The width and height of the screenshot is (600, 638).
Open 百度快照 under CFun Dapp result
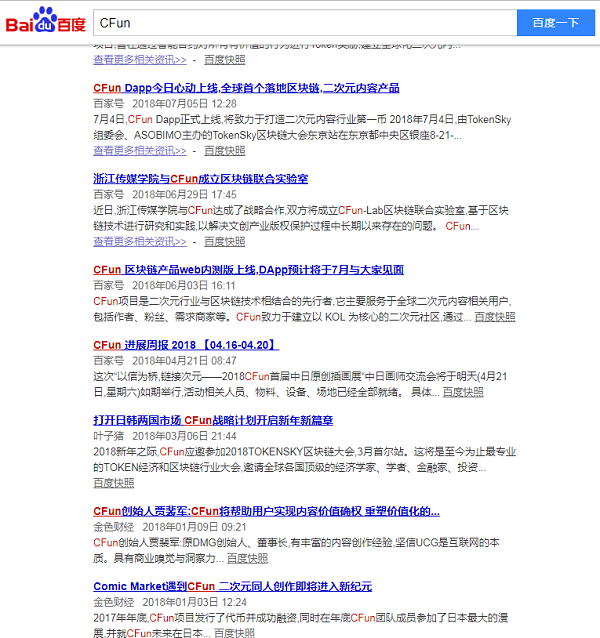[225, 151]
